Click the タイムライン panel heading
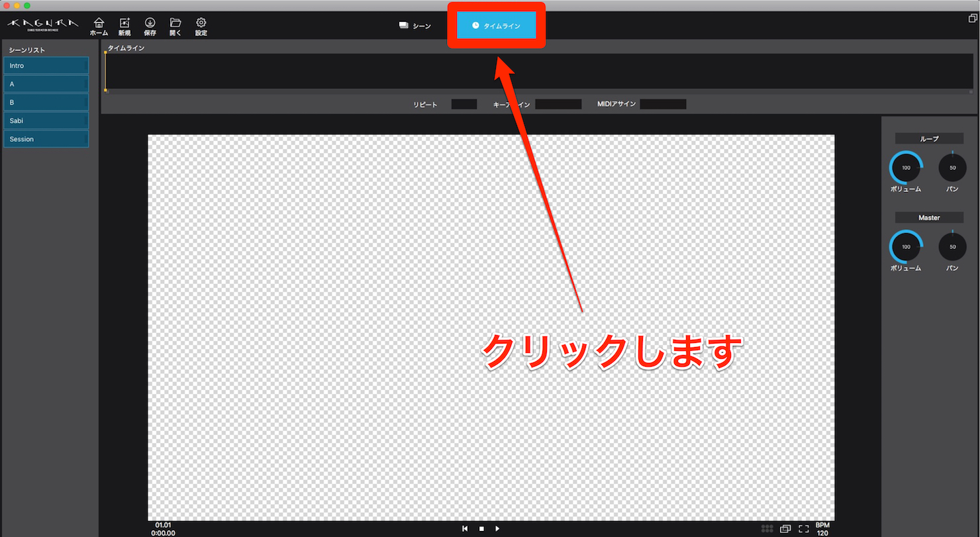The width and height of the screenshot is (980, 537). tap(126, 48)
